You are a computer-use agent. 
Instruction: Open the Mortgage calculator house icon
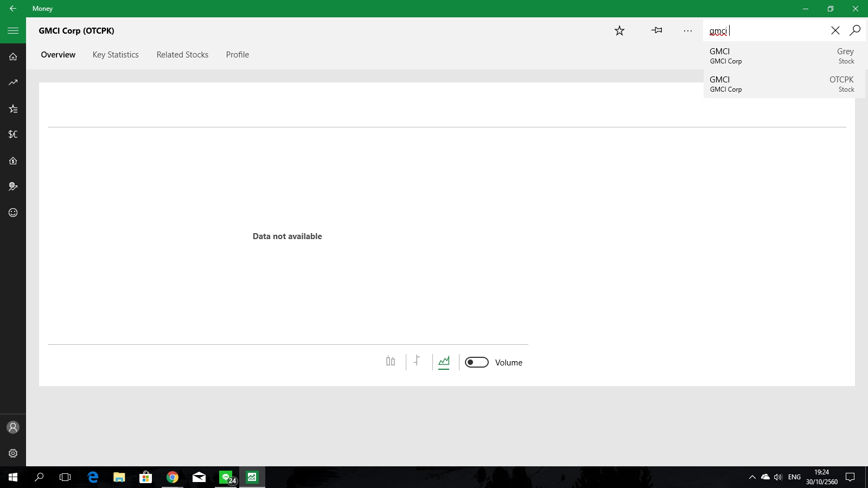point(13,160)
